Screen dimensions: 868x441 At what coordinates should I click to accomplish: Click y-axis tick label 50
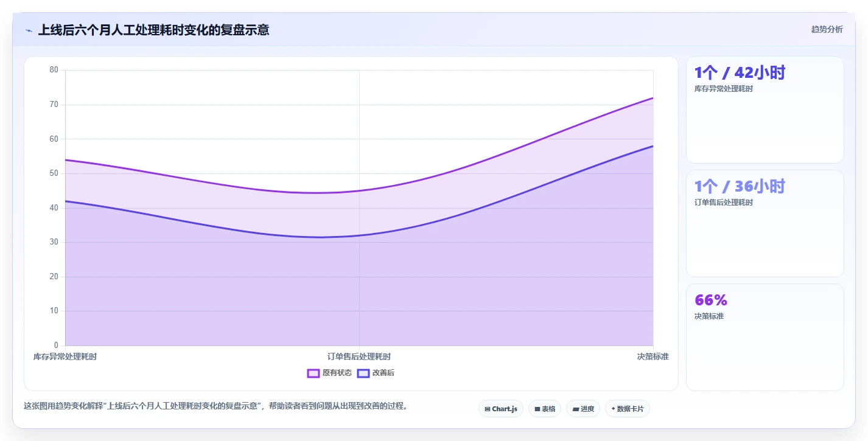[x=54, y=173]
